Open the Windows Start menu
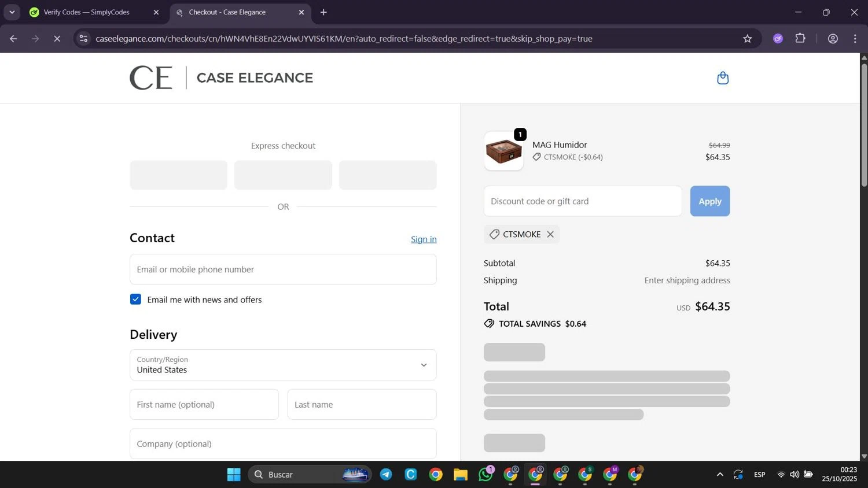 pyautogui.click(x=234, y=475)
